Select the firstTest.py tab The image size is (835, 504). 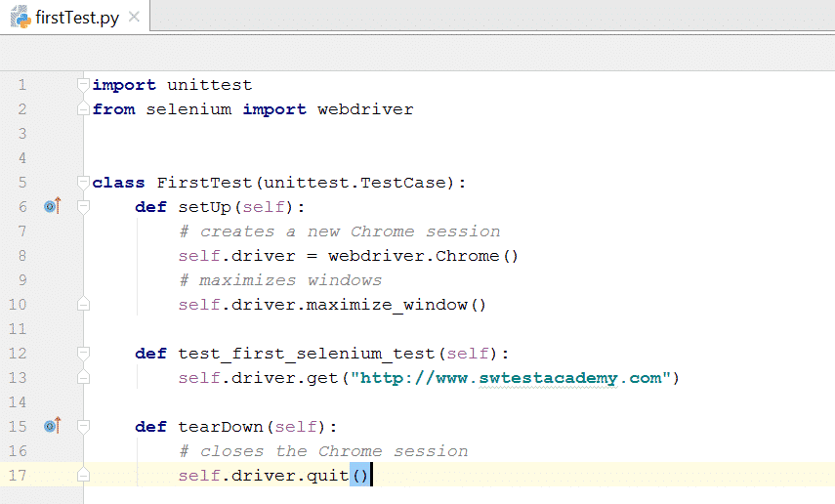[x=74, y=18]
